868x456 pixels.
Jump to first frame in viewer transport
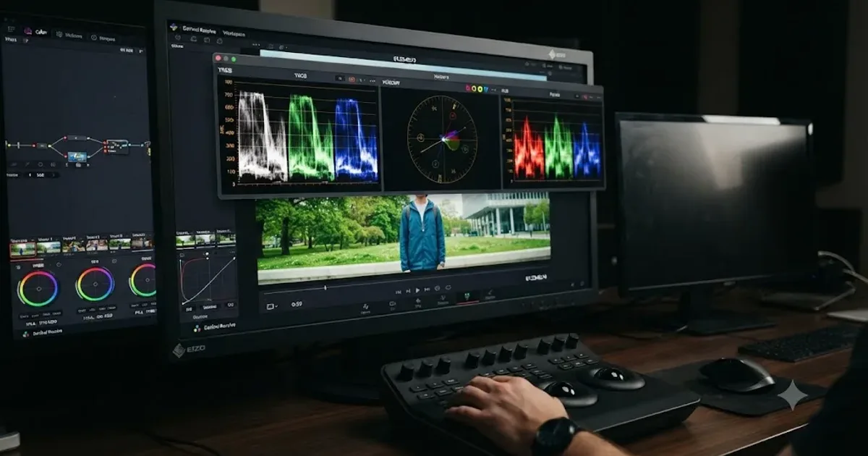tap(399, 292)
